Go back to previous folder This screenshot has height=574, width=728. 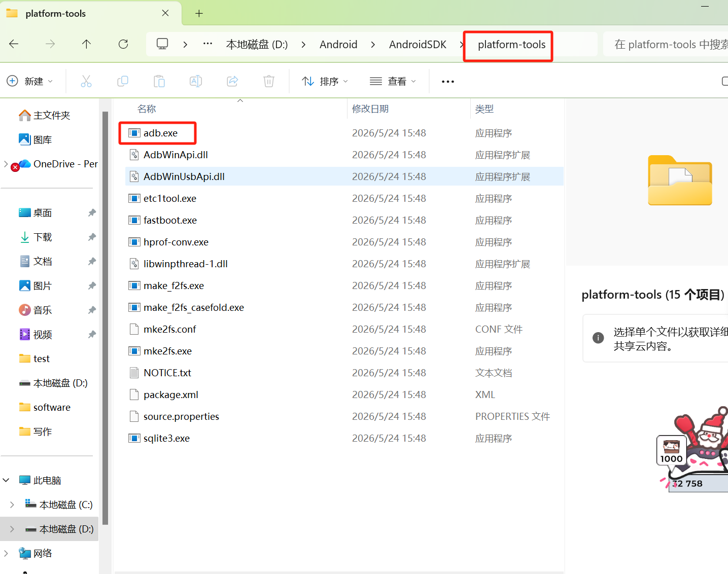point(14,44)
